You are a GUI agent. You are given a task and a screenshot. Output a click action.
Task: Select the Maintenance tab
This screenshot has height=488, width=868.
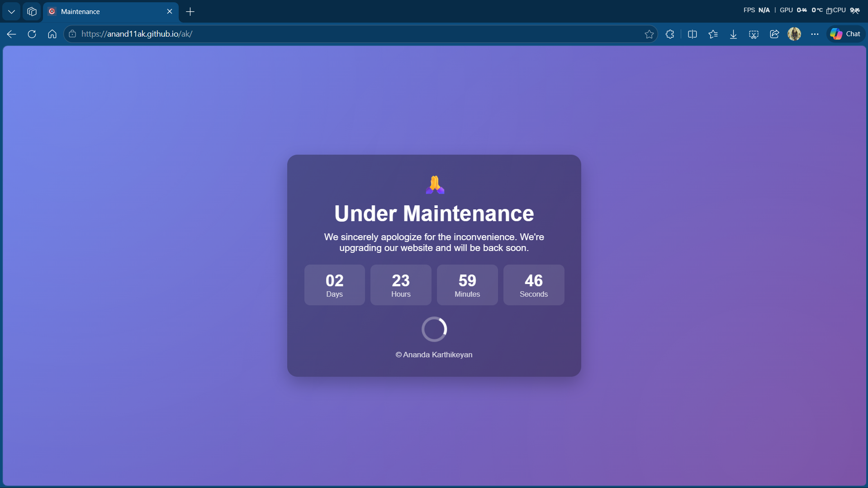point(111,12)
